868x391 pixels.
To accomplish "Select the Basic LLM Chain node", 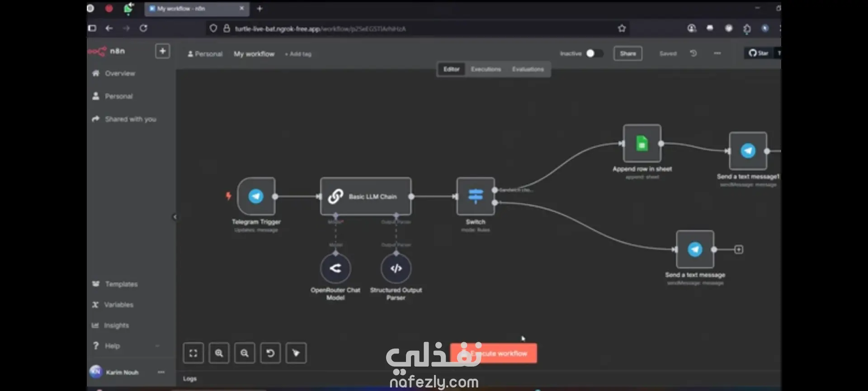I will [x=366, y=196].
